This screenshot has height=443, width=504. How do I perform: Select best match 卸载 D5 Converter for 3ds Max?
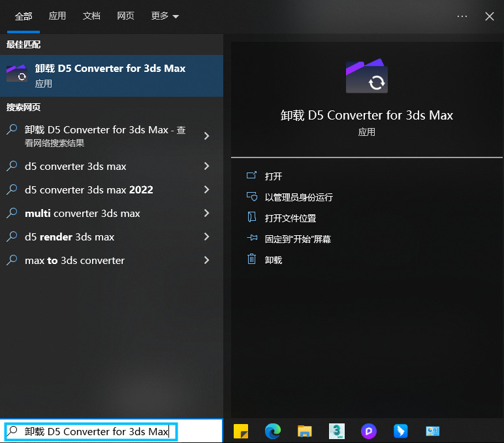click(112, 76)
